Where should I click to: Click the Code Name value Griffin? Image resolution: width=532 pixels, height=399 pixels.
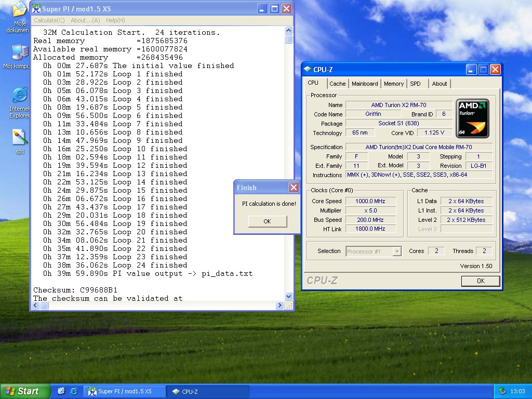(373, 114)
